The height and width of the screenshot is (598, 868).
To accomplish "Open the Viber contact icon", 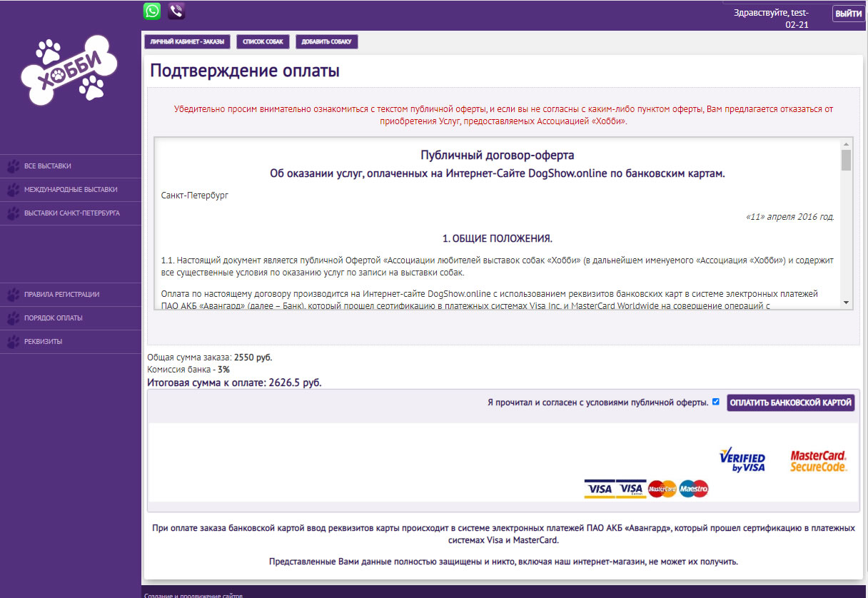I will (x=176, y=11).
